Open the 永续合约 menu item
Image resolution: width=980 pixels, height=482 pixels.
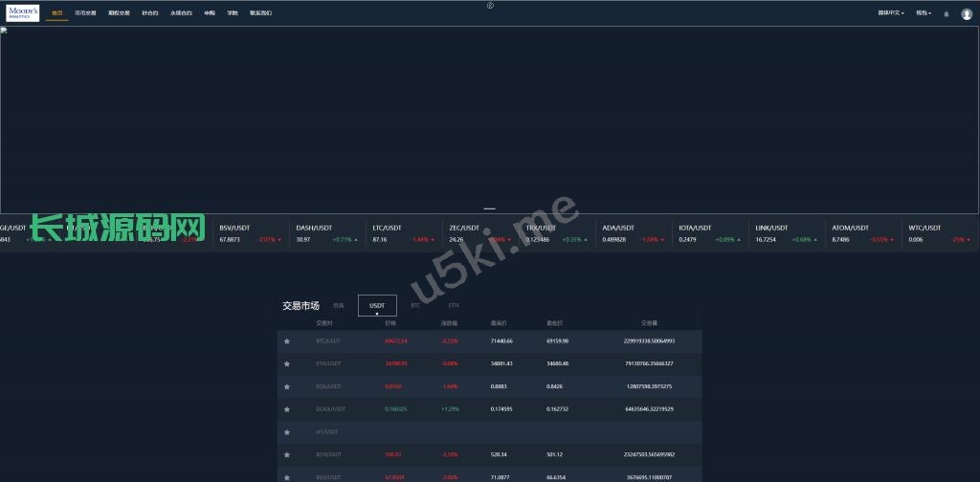pyautogui.click(x=181, y=13)
